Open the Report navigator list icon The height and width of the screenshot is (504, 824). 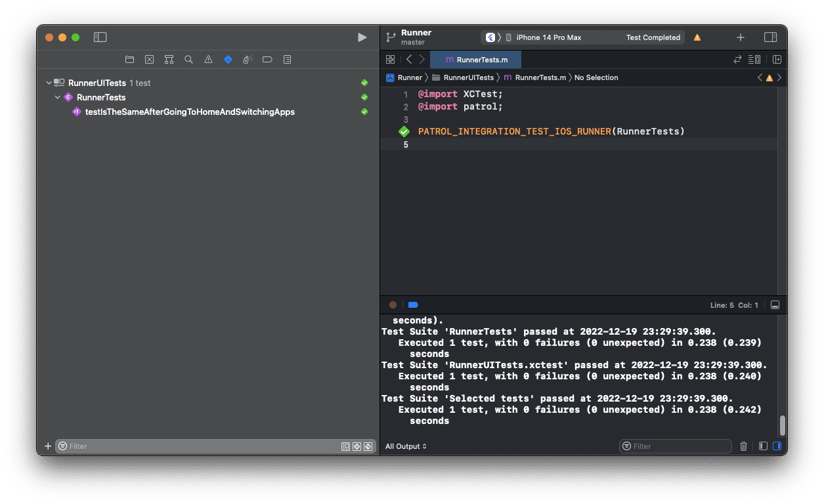point(287,59)
